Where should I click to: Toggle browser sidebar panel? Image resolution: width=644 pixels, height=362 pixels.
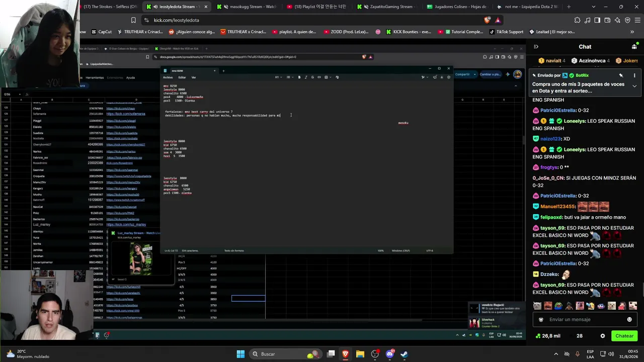coord(597,20)
